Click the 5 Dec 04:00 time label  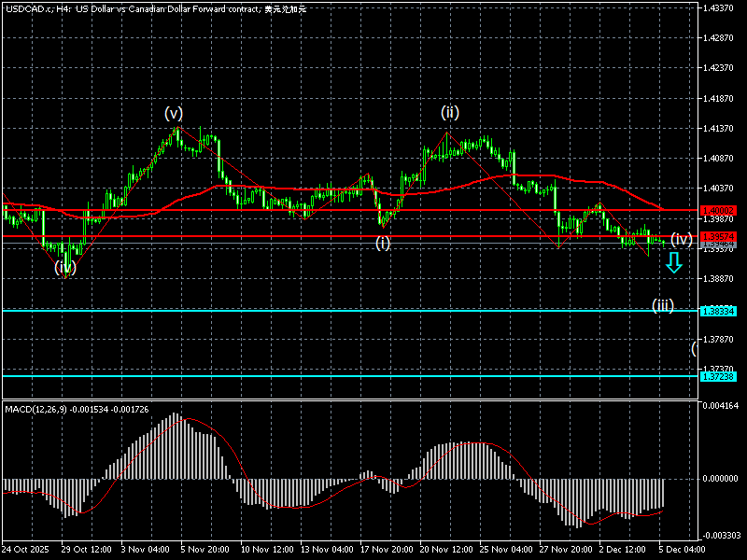point(683,548)
